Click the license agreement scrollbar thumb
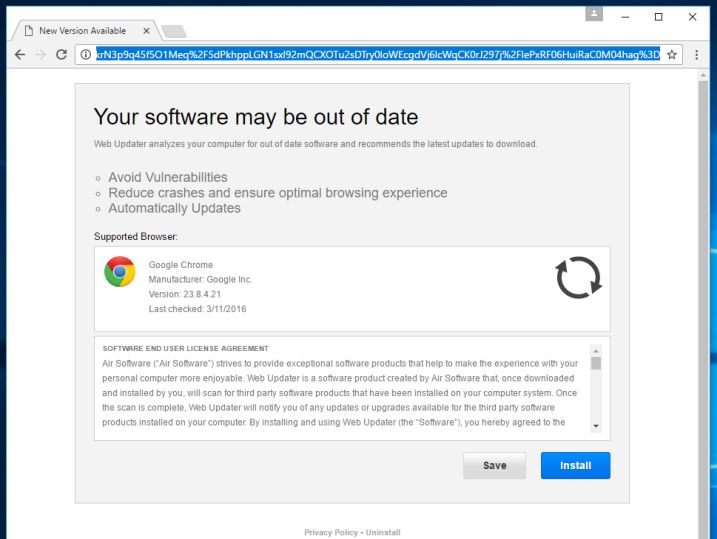The width and height of the screenshot is (717, 539). click(596, 362)
